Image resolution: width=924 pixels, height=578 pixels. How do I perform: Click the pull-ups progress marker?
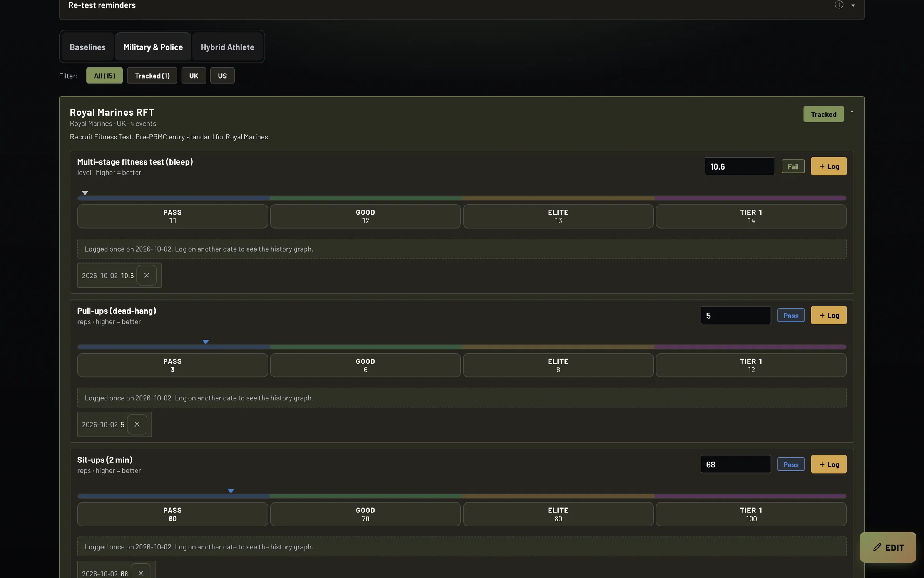pyautogui.click(x=206, y=342)
